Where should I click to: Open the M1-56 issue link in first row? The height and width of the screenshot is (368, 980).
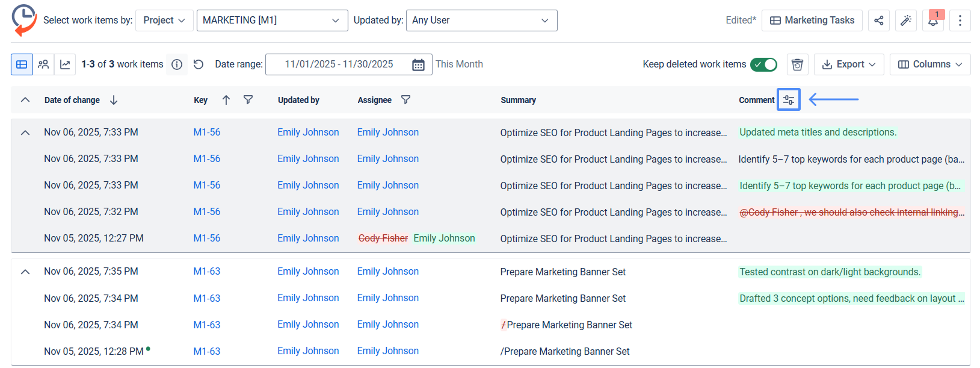tap(207, 133)
